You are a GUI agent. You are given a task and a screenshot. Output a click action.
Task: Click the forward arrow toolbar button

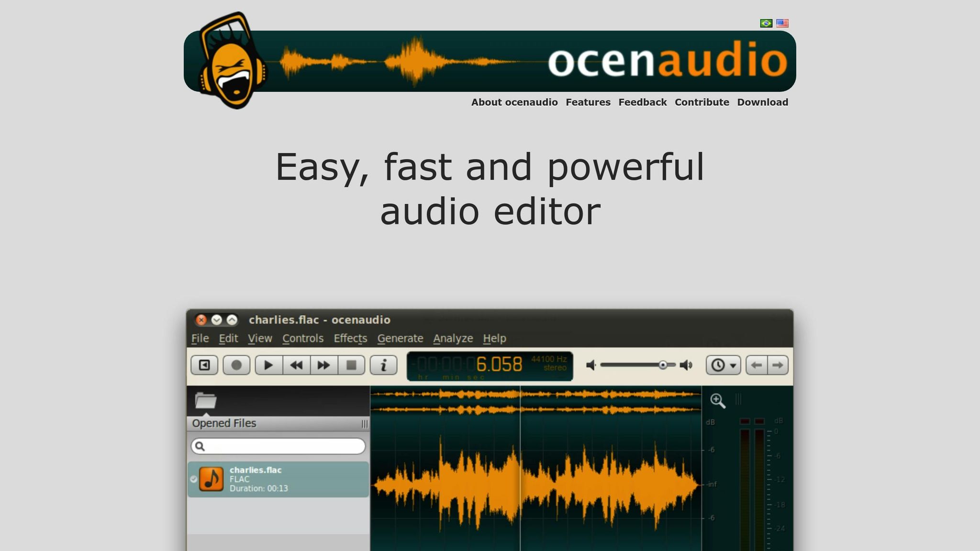pos(778,365)
